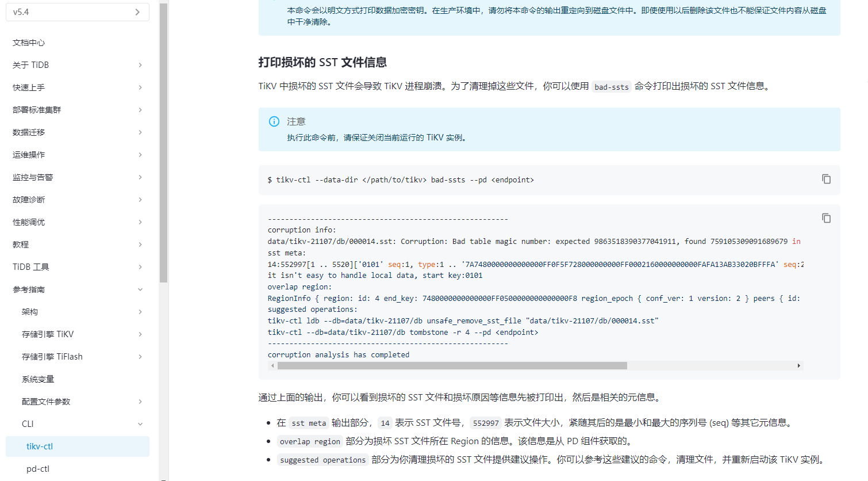Image resolution: width=868 pixels, height=481 pixels.
Task: Expand the 部署标准集群 section
Action: (x=140, y=110)
